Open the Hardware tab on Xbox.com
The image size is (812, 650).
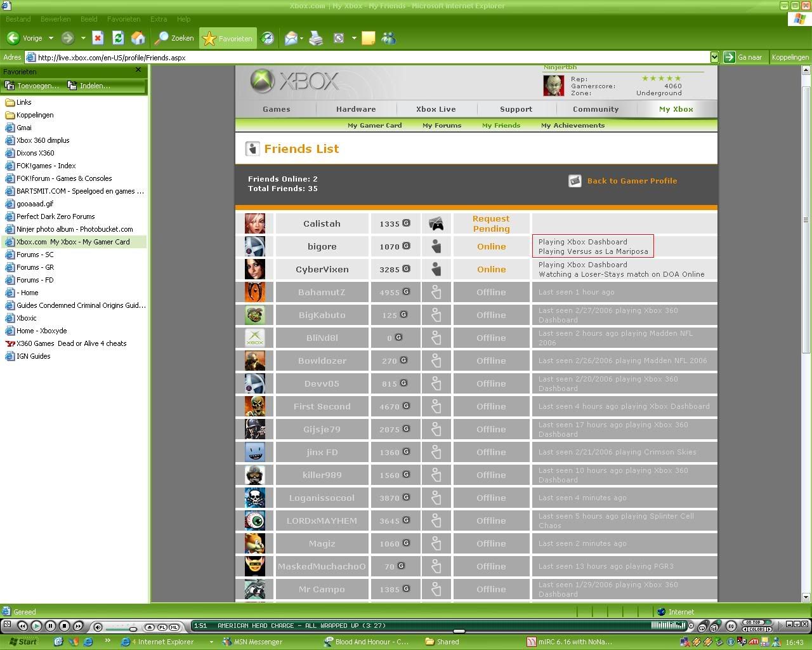[x=356, y=109]
